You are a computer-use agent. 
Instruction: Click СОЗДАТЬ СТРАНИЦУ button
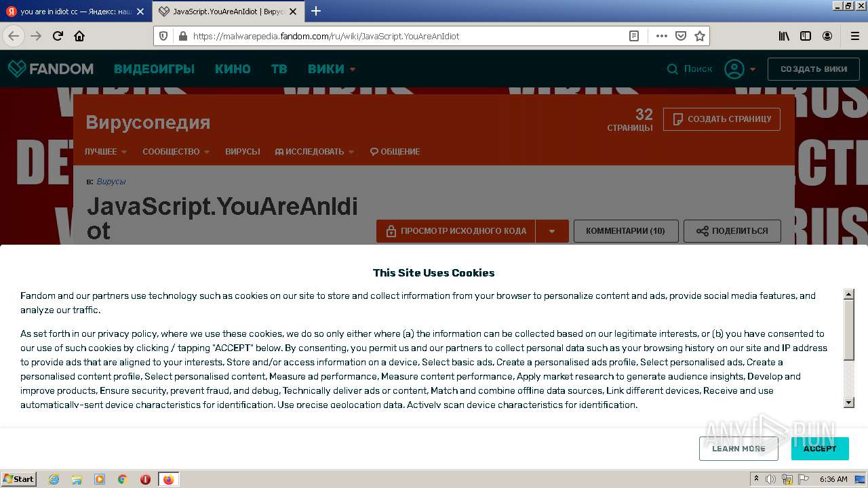point(722,119)
